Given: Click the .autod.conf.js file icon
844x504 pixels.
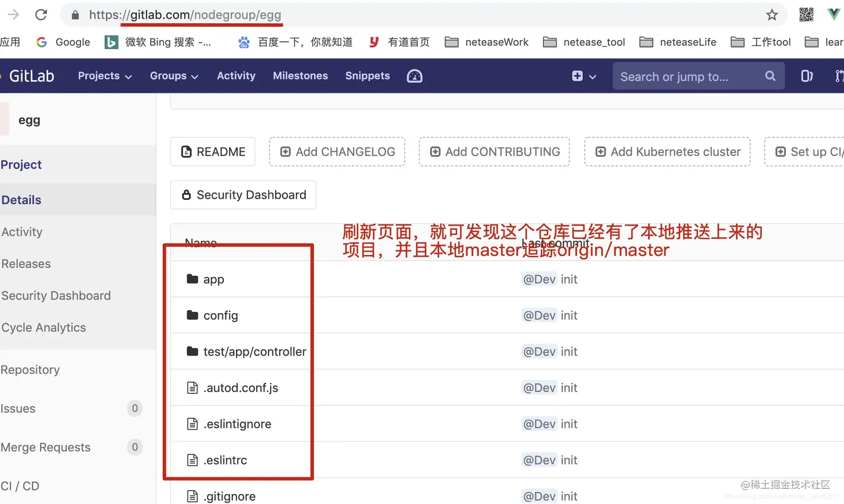Looking at the screenshot, I should pos(193,387).
